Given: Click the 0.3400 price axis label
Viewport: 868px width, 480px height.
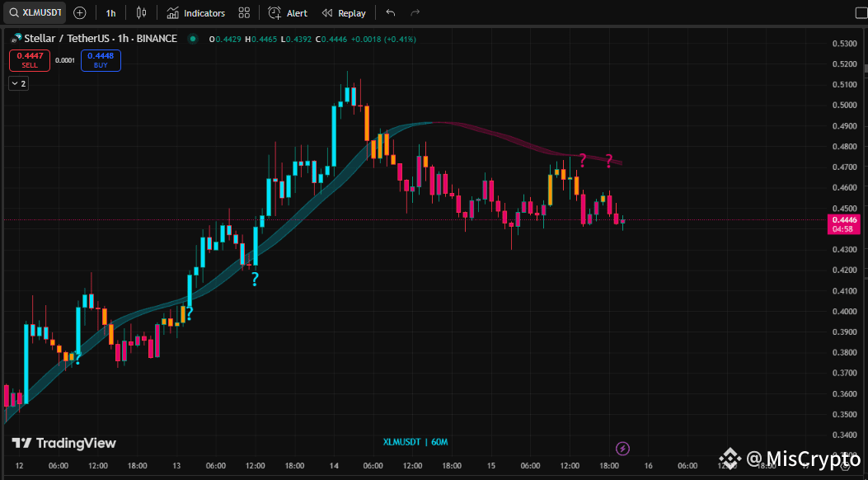Looking at the screenshot, I should (844, 435).
